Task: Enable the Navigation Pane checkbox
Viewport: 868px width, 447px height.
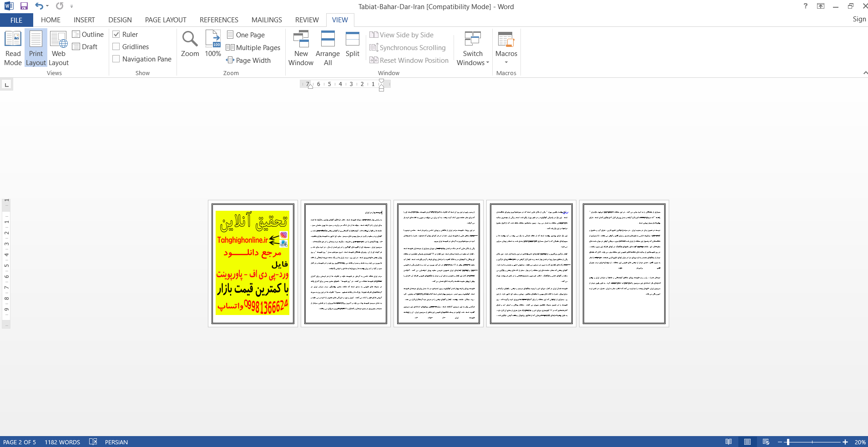Action: pyautogui.click(x=116, y=59)
